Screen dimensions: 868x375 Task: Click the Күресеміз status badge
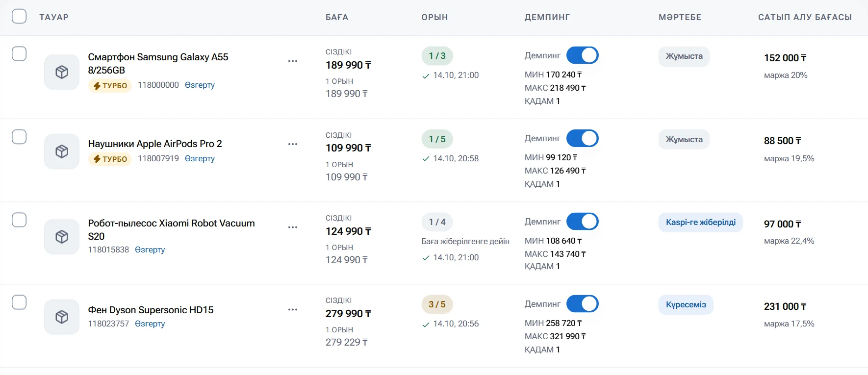tap(686, 304)
